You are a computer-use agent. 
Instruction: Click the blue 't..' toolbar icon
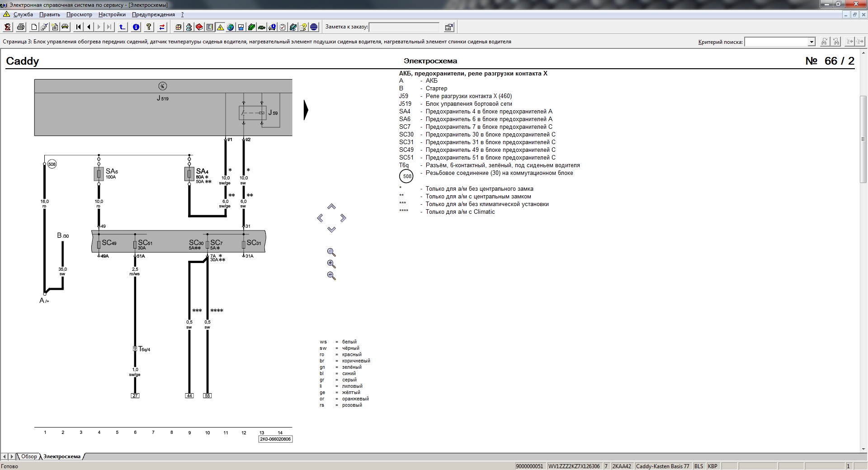123,27
